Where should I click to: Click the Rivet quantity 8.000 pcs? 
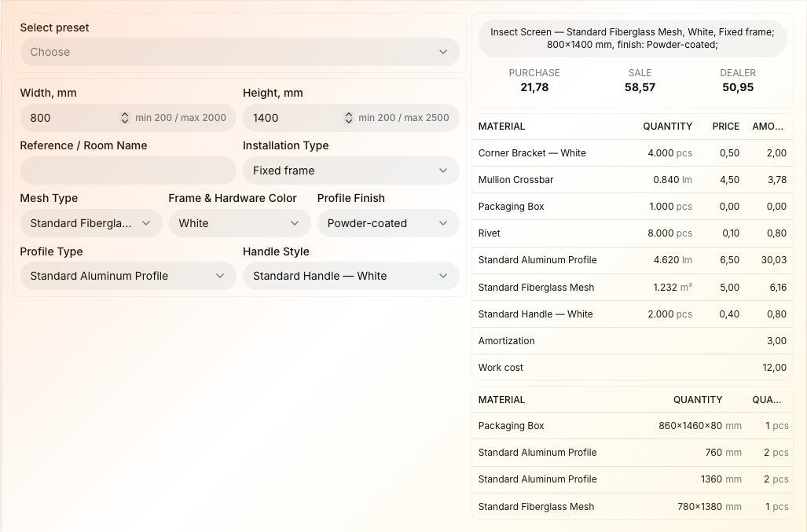tap(669, 233)
